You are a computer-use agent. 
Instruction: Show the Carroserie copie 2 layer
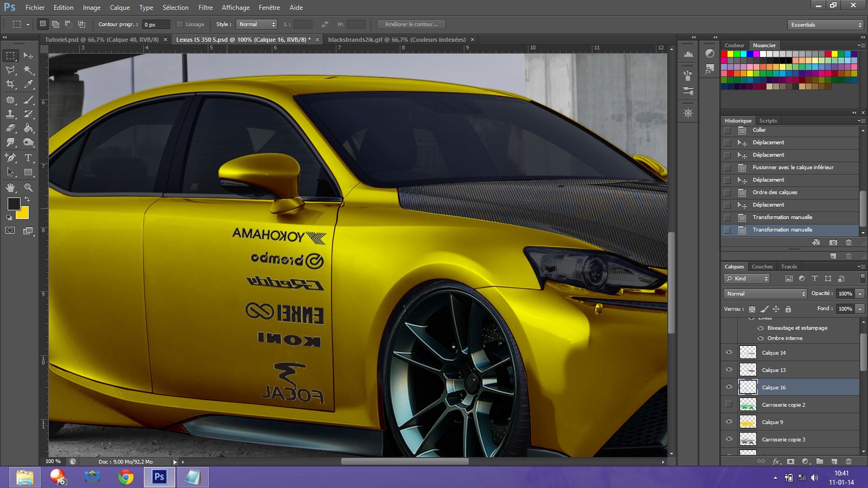click(729, 404)
